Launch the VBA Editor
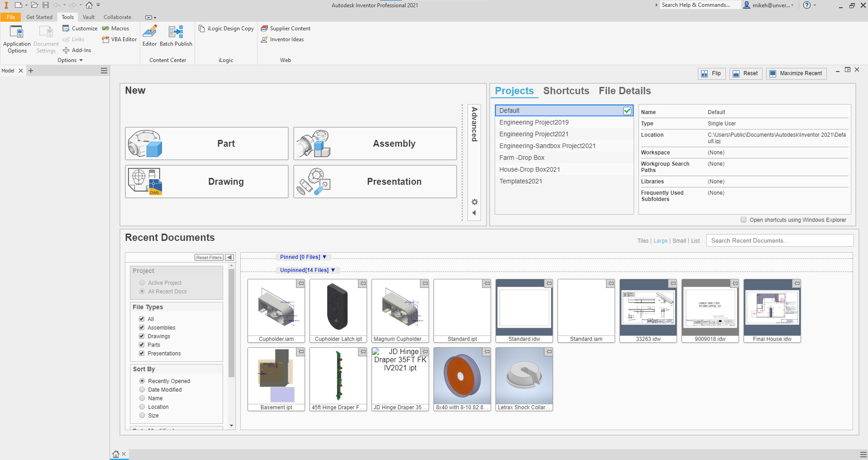Screen dimensions: 868x460 [119, 39]
